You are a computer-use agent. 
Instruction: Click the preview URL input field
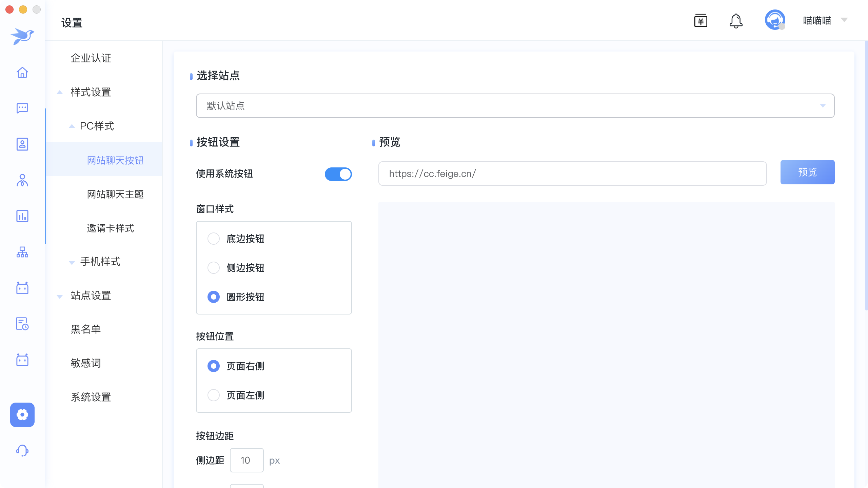tap(572, 174)
